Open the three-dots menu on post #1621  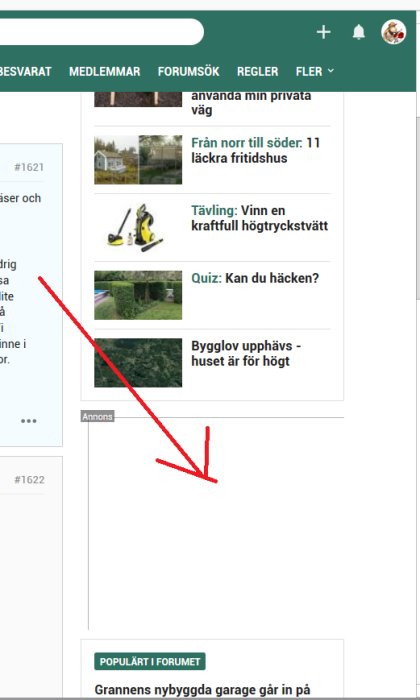(29, 421)
